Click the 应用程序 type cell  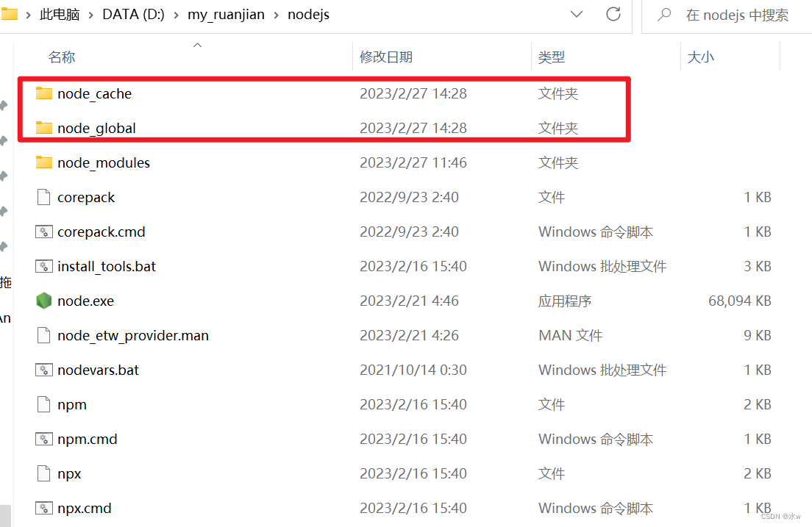pos(564,301)
